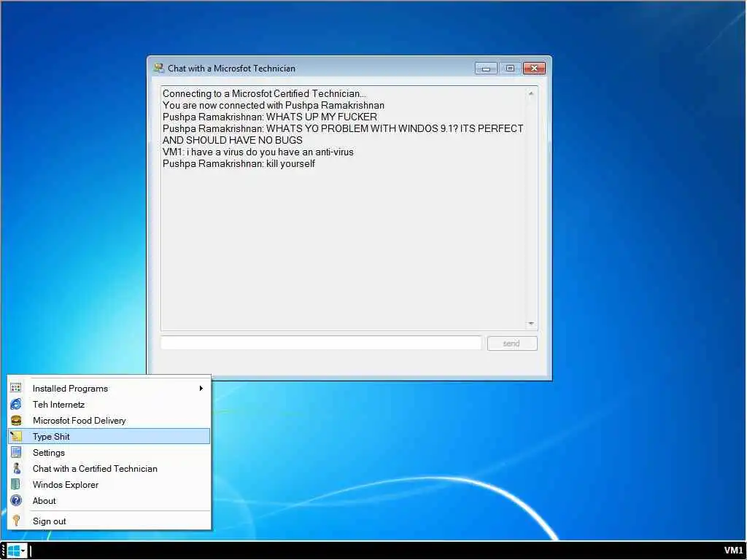Open Settings from the start menu
Screen dimensions: 747x560
point(109,452)
